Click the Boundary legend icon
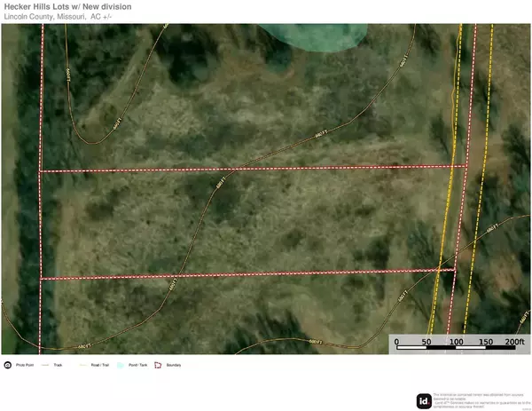 click(158, 364)
